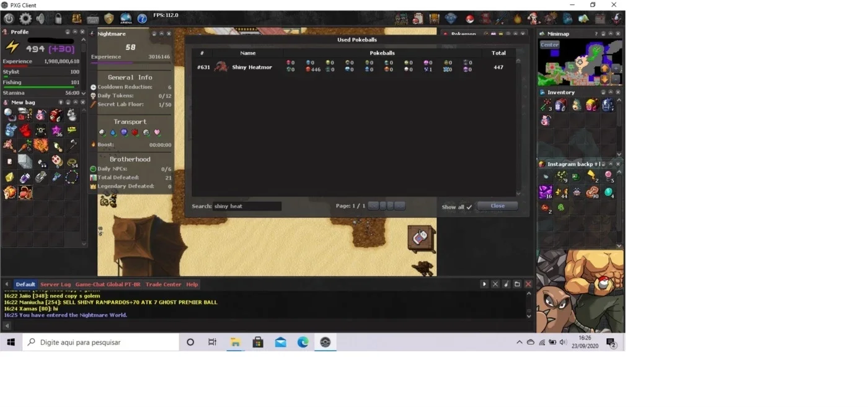868x407 pixels.
Task: Click the Shiny Heatmor row name
Action: tap(252, 67)
